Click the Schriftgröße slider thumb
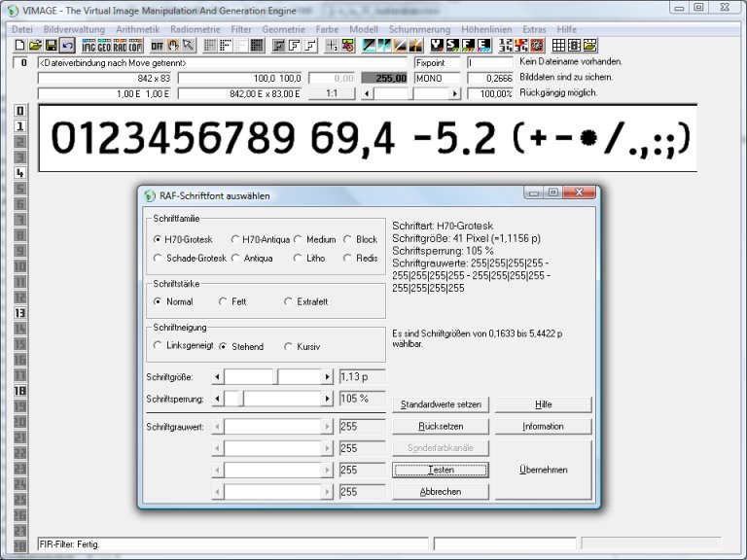 pos(277,376)
